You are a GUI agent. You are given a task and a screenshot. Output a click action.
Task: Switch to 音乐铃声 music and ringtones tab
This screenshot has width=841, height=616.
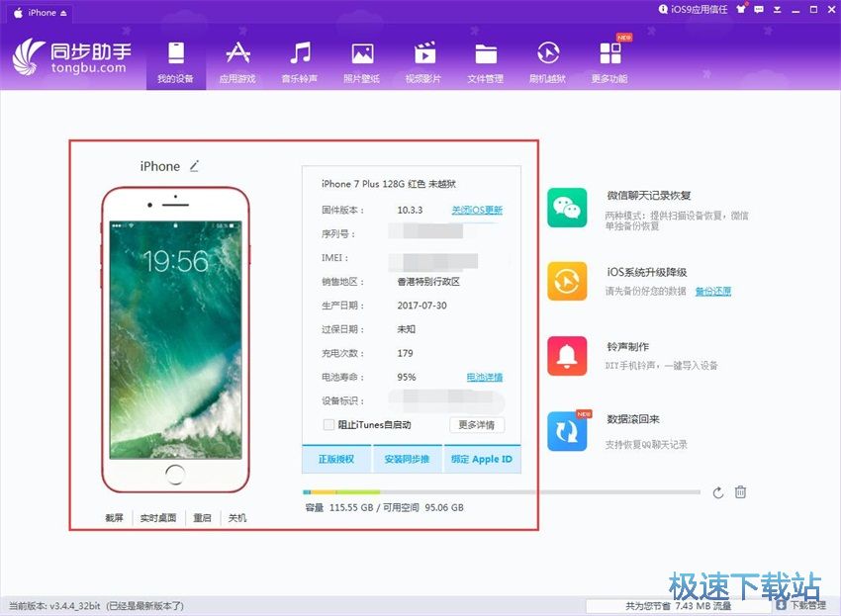(300, 62)
